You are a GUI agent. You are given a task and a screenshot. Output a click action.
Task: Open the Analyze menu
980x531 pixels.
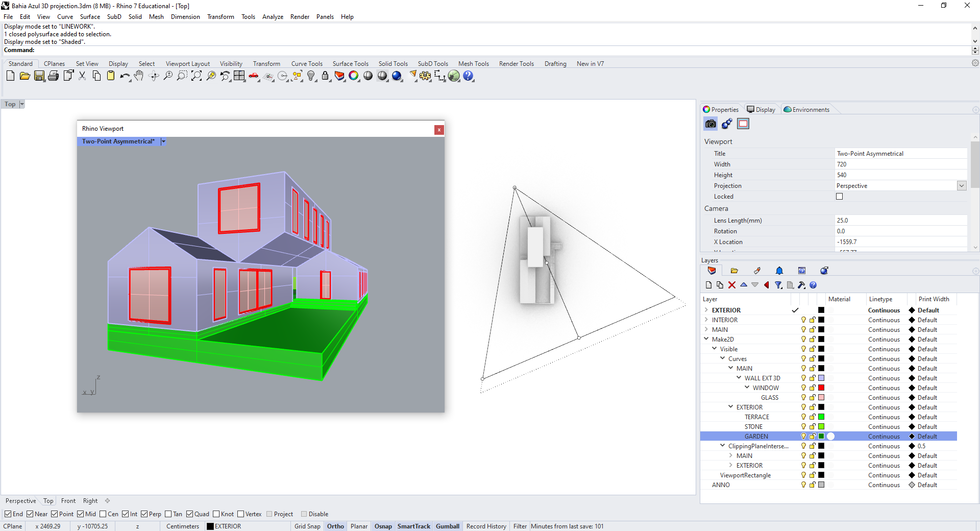(273, 17)
